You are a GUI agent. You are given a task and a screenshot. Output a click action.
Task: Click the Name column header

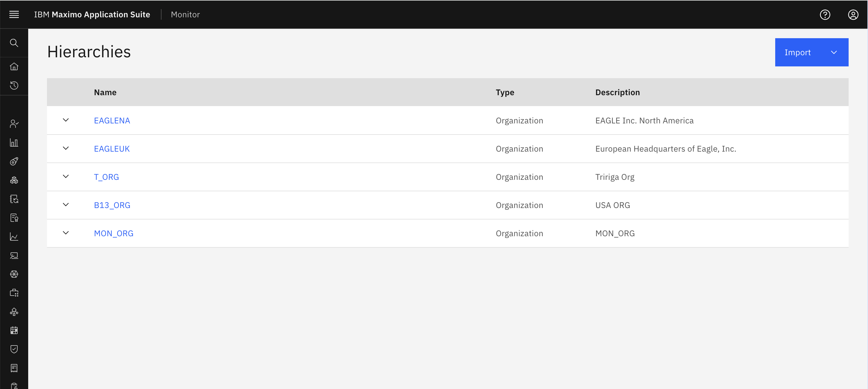[105, 92]
